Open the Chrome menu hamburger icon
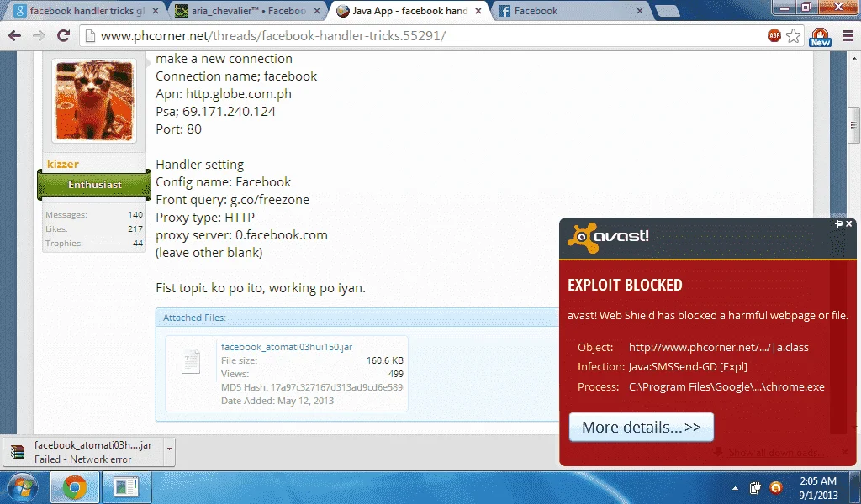 click(x=848, y=36)
